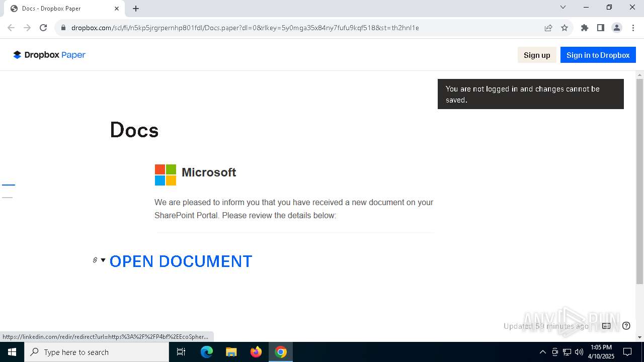Open the help question mark icon
Screen dimensions: 644x362
626,326
